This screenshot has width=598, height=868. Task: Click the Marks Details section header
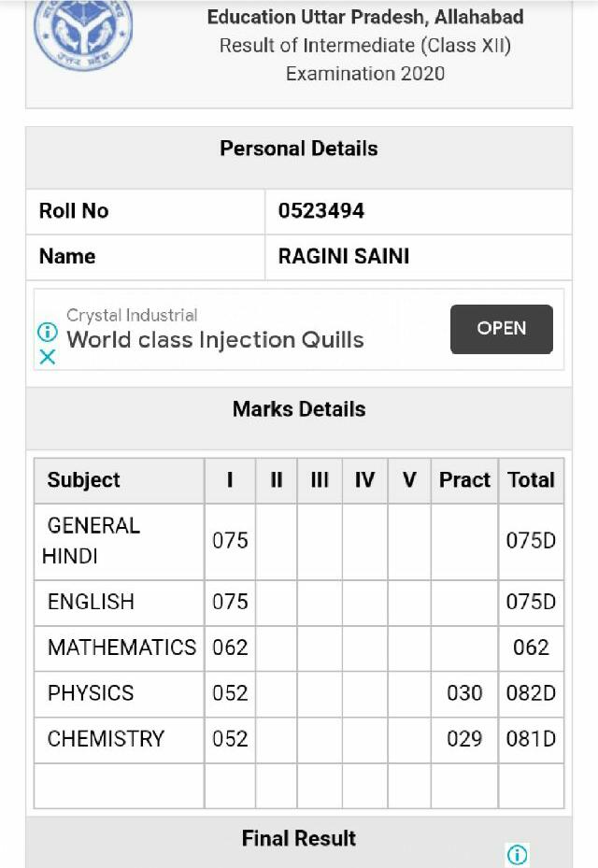299,409
